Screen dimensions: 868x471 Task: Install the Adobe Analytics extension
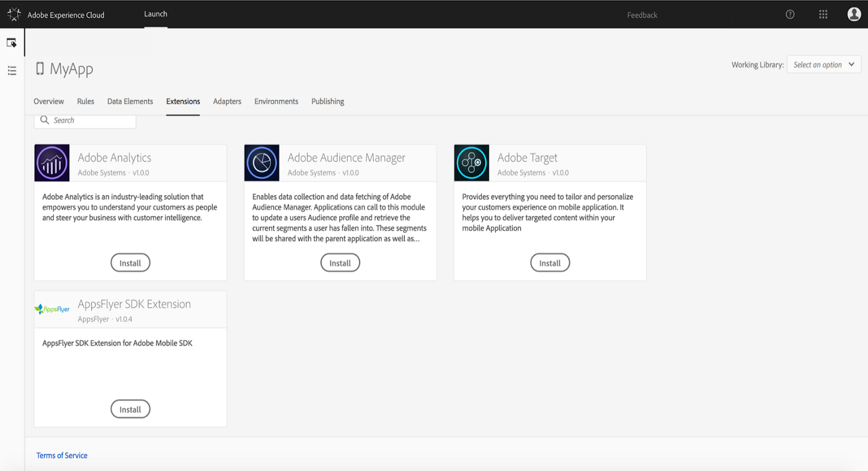[130, 262]
